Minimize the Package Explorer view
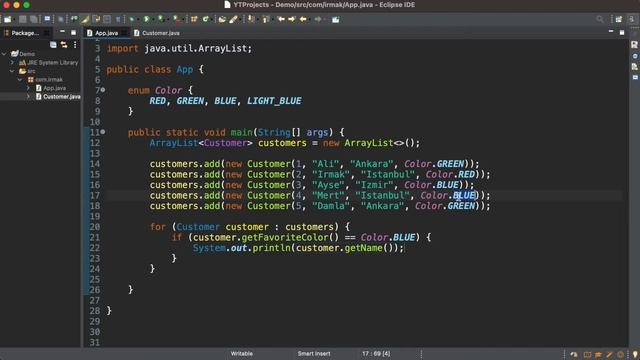 pos(62,31)
